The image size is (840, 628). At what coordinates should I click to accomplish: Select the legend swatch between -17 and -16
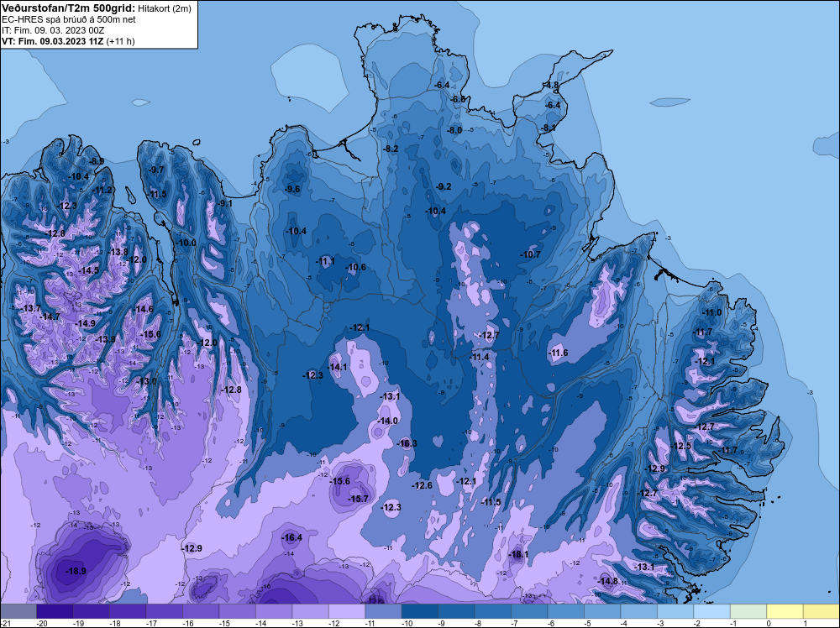(165, 611)
